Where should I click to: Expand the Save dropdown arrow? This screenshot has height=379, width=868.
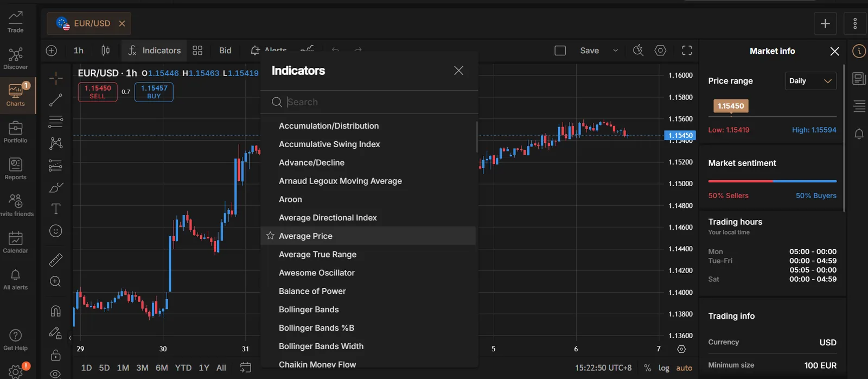coord(615,50)
